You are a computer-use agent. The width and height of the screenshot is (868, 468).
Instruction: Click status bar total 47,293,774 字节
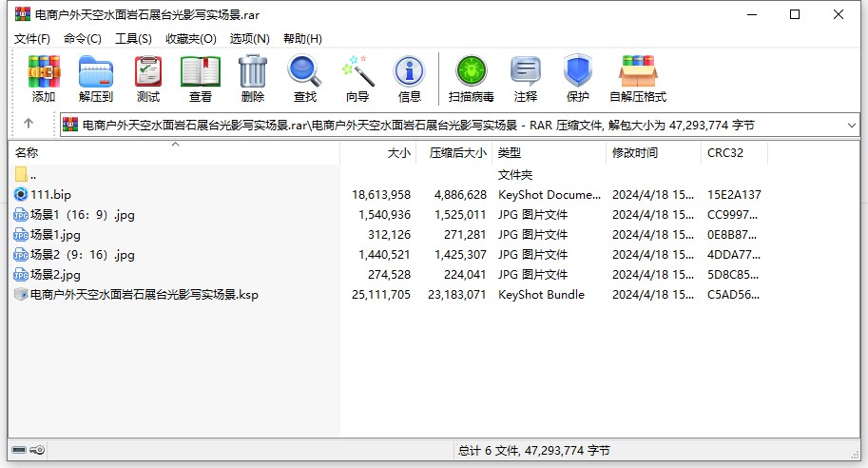[x=568, y=450]
